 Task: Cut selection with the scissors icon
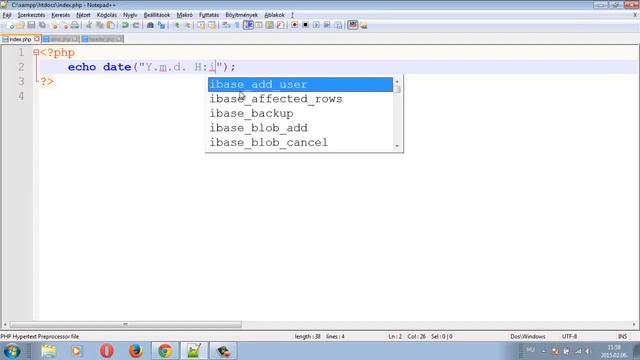[89, 25]
